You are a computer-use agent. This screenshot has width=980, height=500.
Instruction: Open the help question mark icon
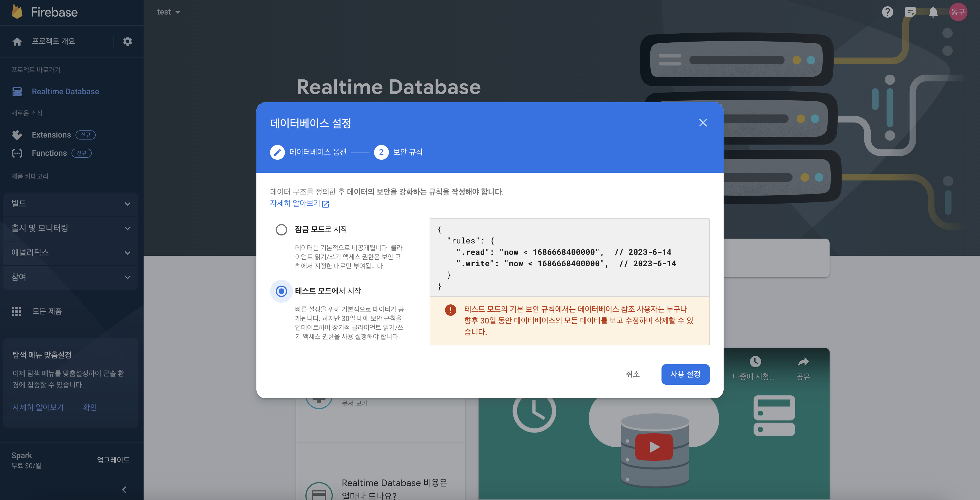[887, 12]
